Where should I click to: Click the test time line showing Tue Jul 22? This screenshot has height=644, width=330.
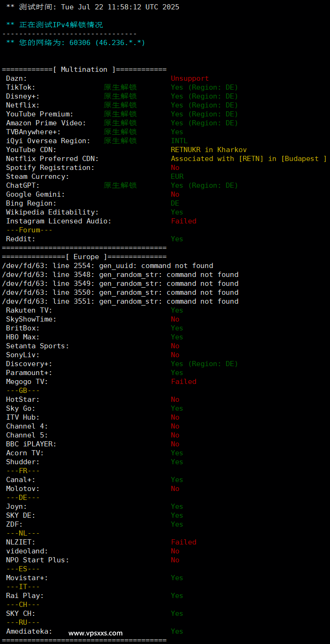(x=92, y=7)
